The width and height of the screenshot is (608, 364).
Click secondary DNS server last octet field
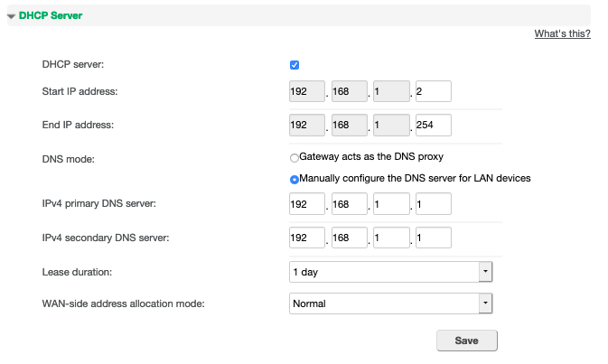click(x=434, y=238)
